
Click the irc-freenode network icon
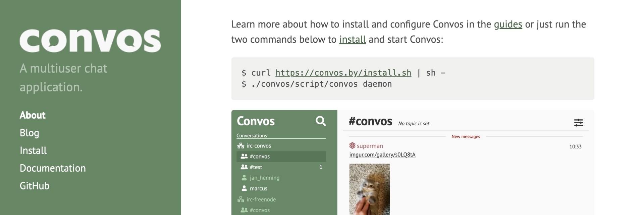pyautogui.click(x=240, y=200)
